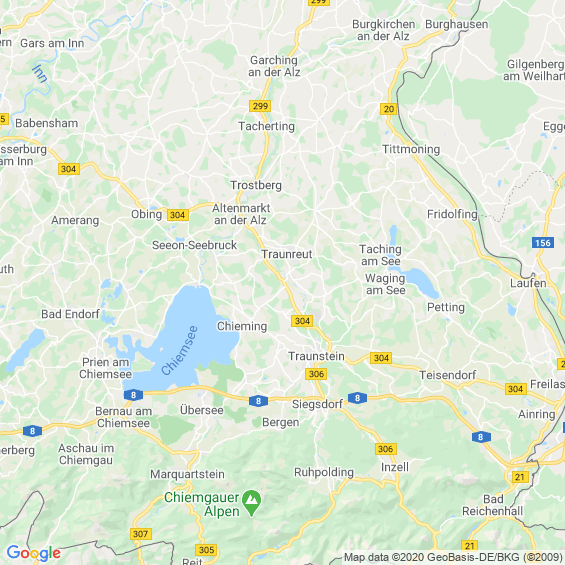The width and height of the screenshot is (565, 565).
Task: Click the Chiemgauer Alpen text label
Action: [x=202, y=504]
